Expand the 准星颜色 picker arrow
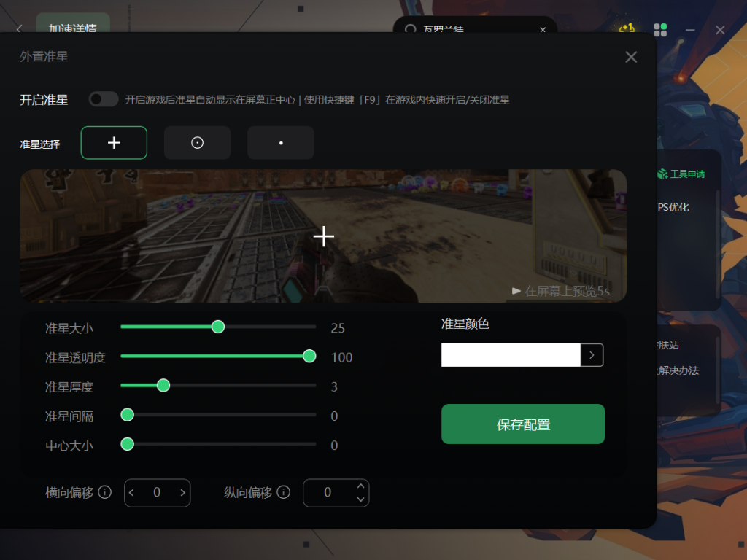The height and width of the screenshot is (560, 747). (592, 355)
